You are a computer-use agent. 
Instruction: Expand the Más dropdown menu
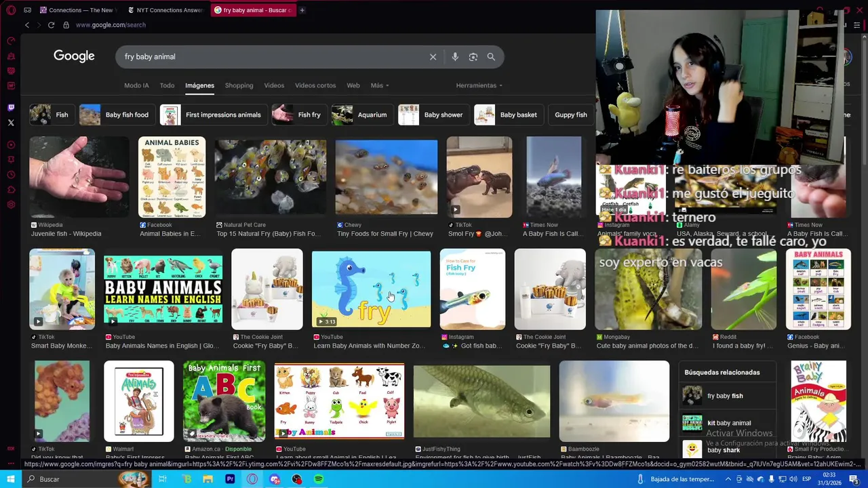tap(380, 85)
